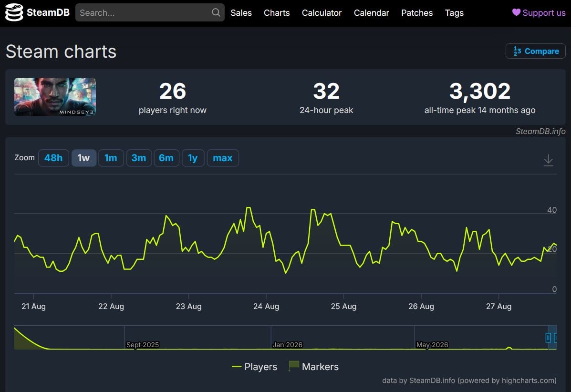Set chart zoom to 1m
Viewport: 571px width, 392px height.
coord(111,158)
